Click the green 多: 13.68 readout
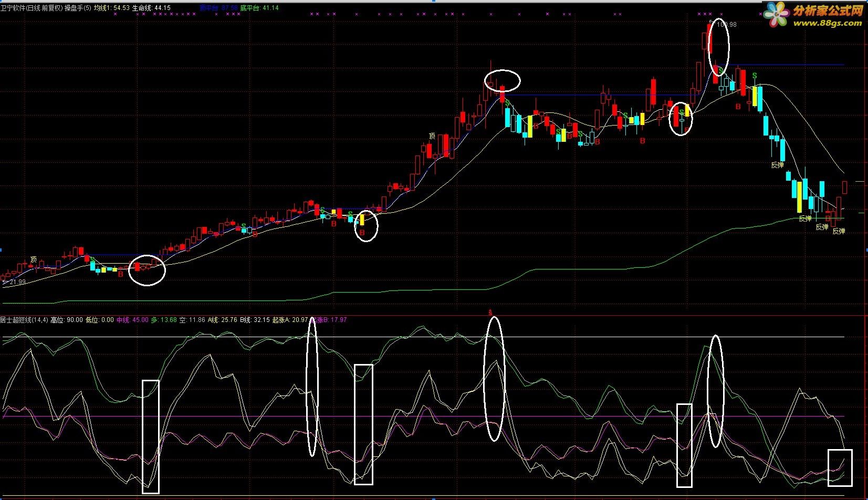 click(164, 319)
